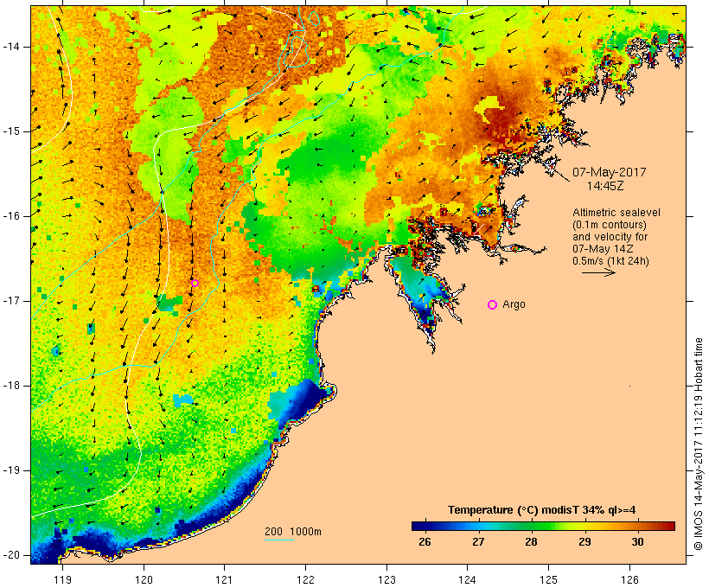The image size is (709, 588).
Task: Click the dark red 30°C end of colorbar
Action: [671, 526]
